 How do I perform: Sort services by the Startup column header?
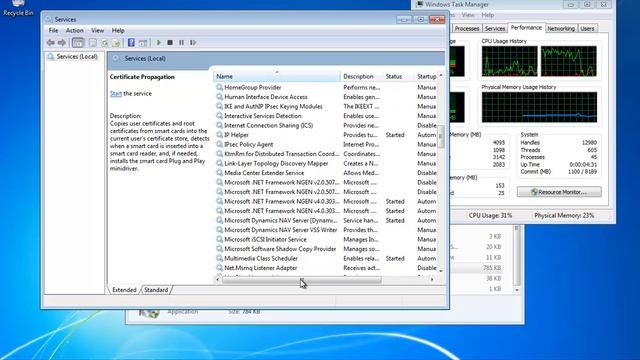click(427, 76)
